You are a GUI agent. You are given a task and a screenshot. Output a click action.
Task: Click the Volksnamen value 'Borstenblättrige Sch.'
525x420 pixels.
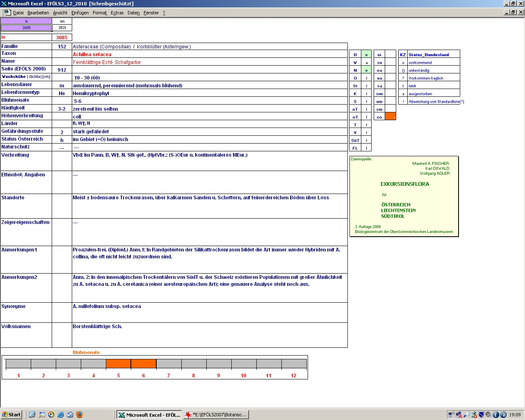[x=97, y=326]
